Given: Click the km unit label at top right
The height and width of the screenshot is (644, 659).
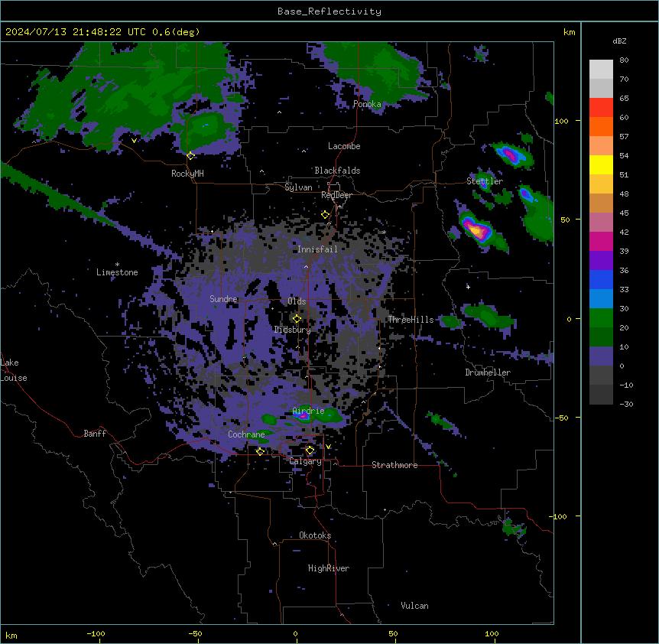Looking at the screenshot, I should 570,32.
